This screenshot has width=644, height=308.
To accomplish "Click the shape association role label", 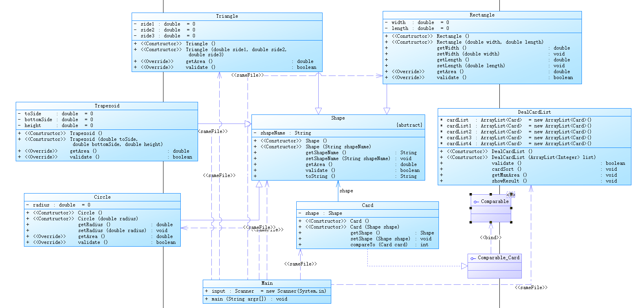I will [x=346, y=191].
